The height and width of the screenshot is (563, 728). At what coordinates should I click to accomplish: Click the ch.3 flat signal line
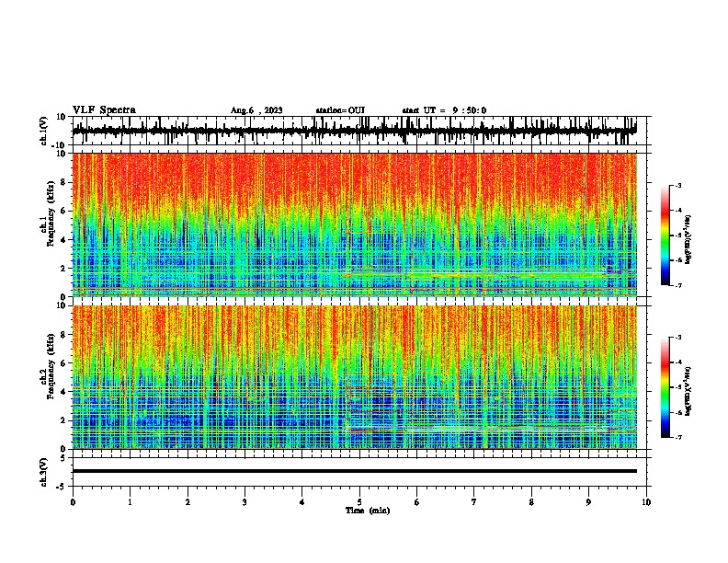355,471
